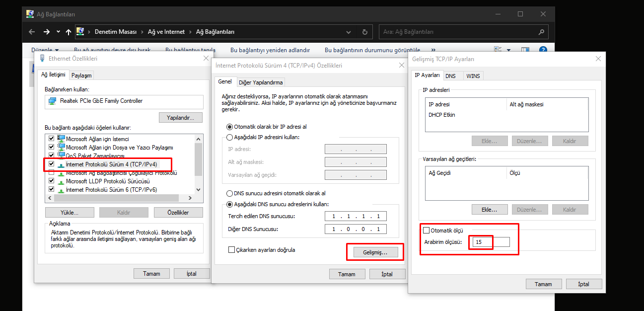Click the search magnifier icon
The height and width of the screenshot is (311, 644).
[541, 32]
